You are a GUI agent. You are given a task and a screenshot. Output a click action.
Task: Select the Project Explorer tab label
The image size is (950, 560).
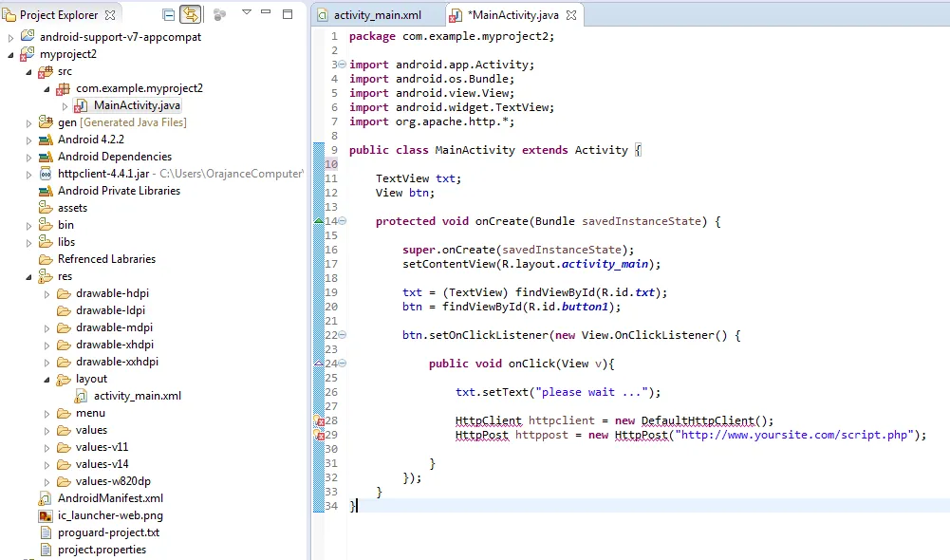click(x=59, y=15)
